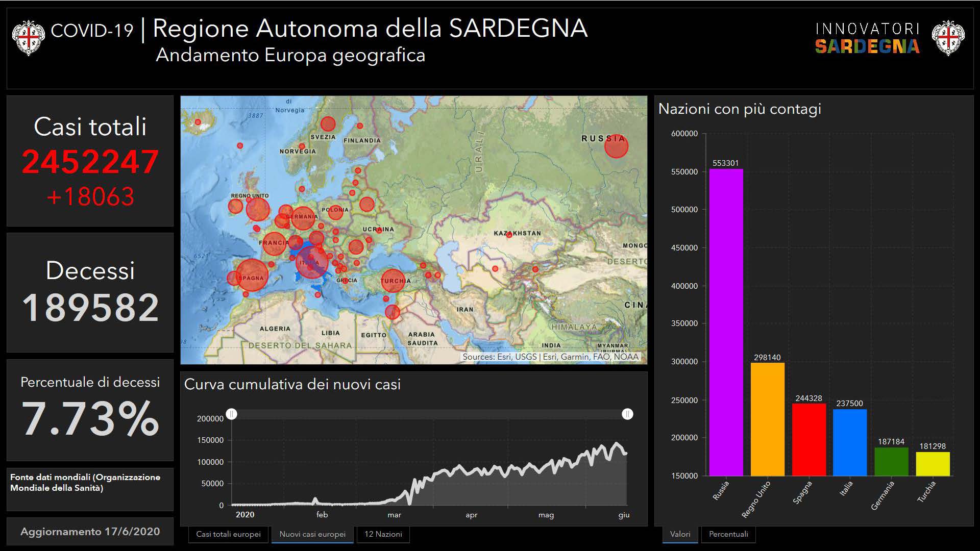980x551 pixels.
Task: Click the Russia case bubble on the map
Action: tap(616, 146)
